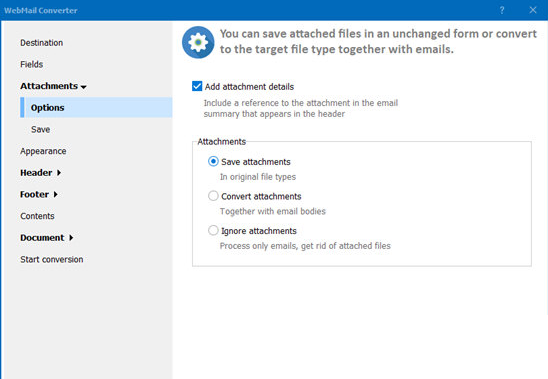Click the Document menu label
This screenshot has height=379, width=548.
42,238
